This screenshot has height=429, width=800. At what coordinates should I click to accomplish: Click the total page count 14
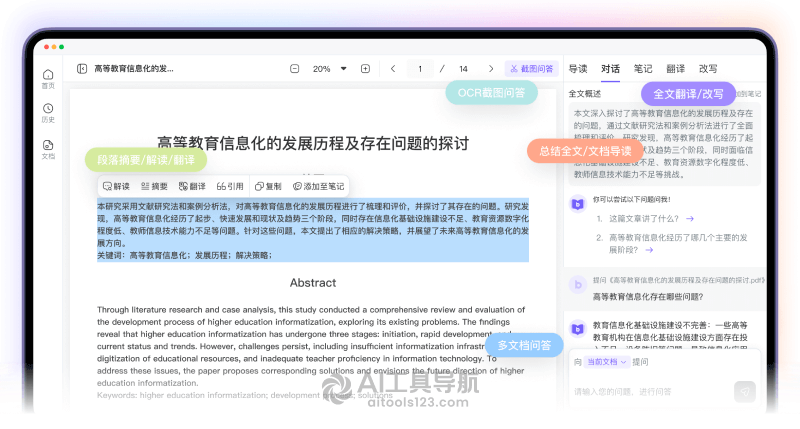coord(463,68)
